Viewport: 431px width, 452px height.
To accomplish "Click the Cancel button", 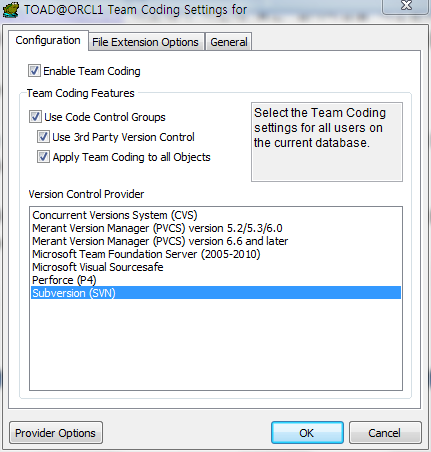I will pos(385,433).
